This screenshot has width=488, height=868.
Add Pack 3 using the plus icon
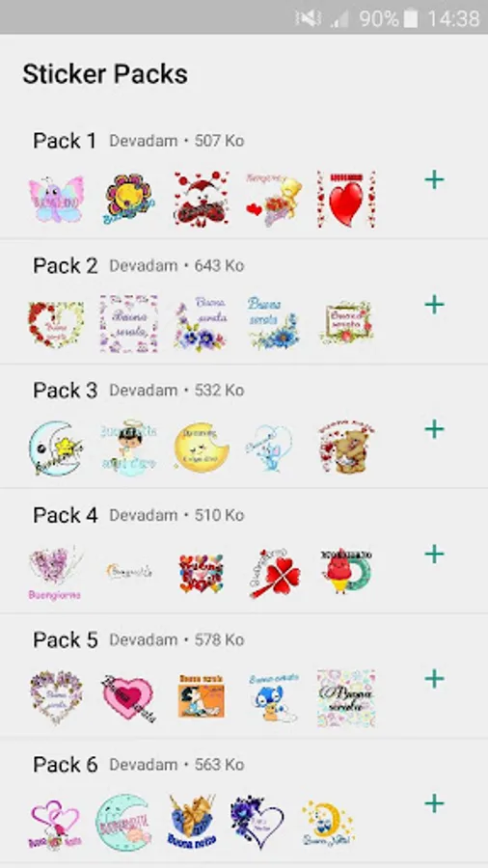(434, 429)
